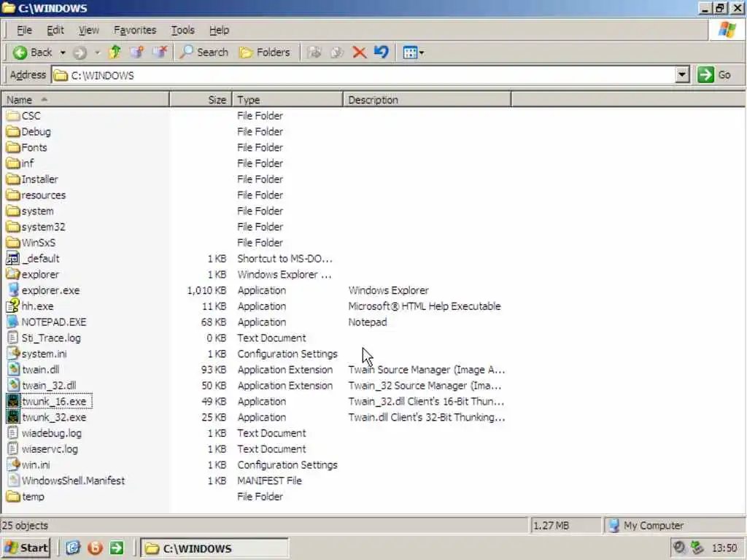This screenshot has width=747, height=560.
Task: Launch Internet Explorer from Quick Launch
Action: 73,548
